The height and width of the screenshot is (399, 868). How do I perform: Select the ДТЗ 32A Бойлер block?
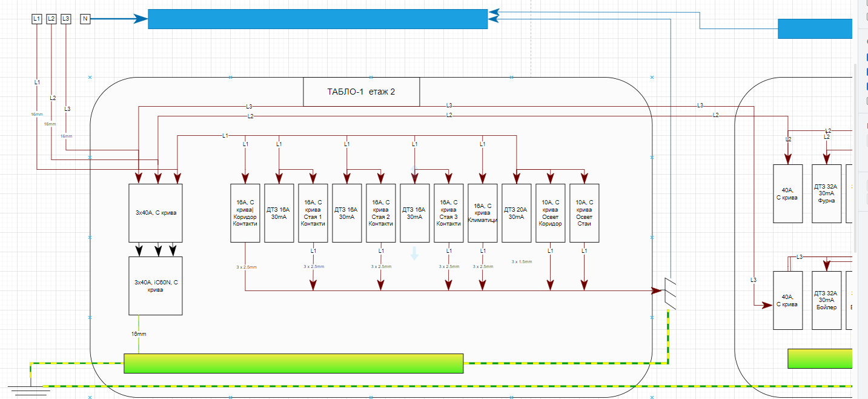pyautogui.click(x=826, y=300)
